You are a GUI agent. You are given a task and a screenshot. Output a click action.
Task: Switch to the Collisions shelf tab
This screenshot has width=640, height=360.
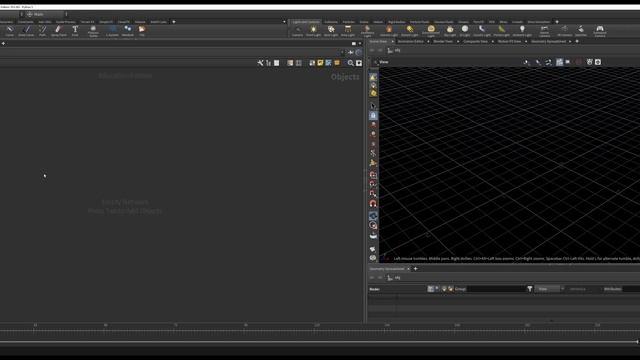(x=331, y=22)
